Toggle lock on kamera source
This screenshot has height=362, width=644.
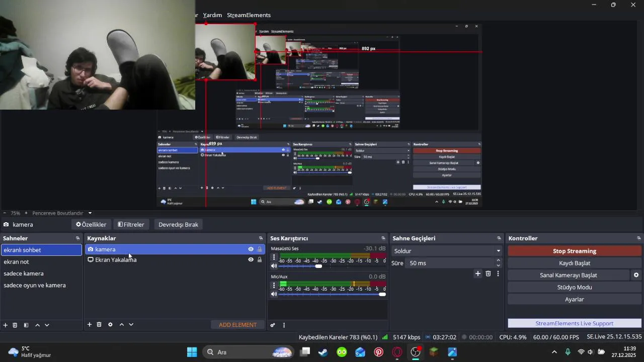tap(260, 249)
